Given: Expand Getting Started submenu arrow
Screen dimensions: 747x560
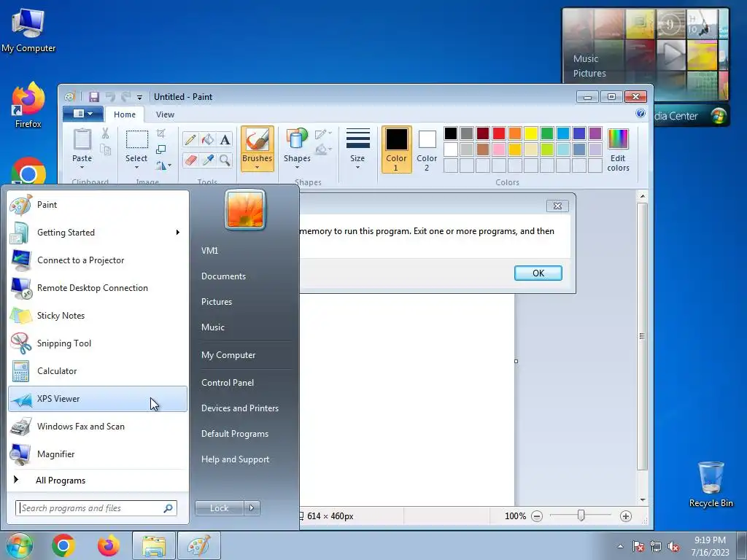Looking at the screenshot, I should pyautogui.click(x=178, y=233).
